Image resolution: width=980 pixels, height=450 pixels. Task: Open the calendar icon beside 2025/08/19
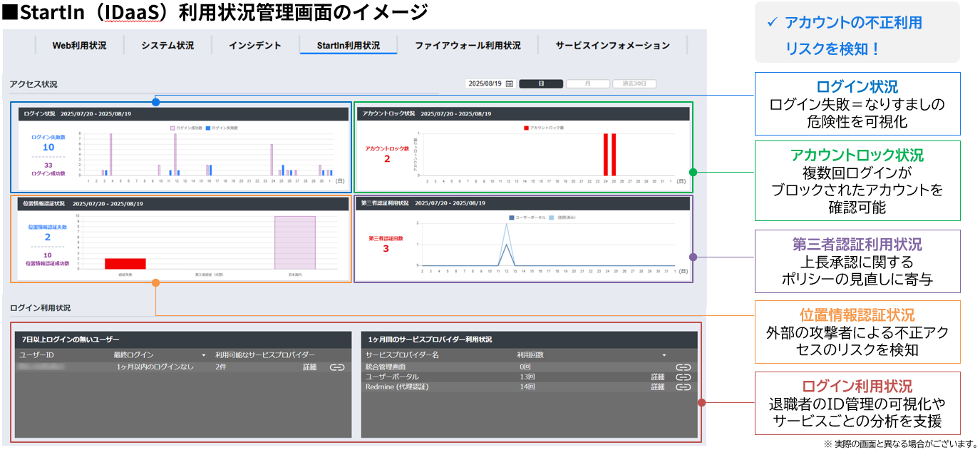510,84
